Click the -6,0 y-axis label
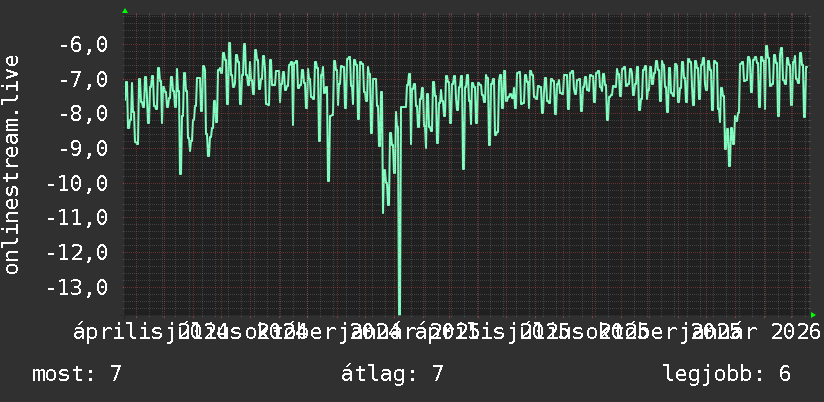The height and width of the screenshot is (402, 824). (x=83, y=45)
